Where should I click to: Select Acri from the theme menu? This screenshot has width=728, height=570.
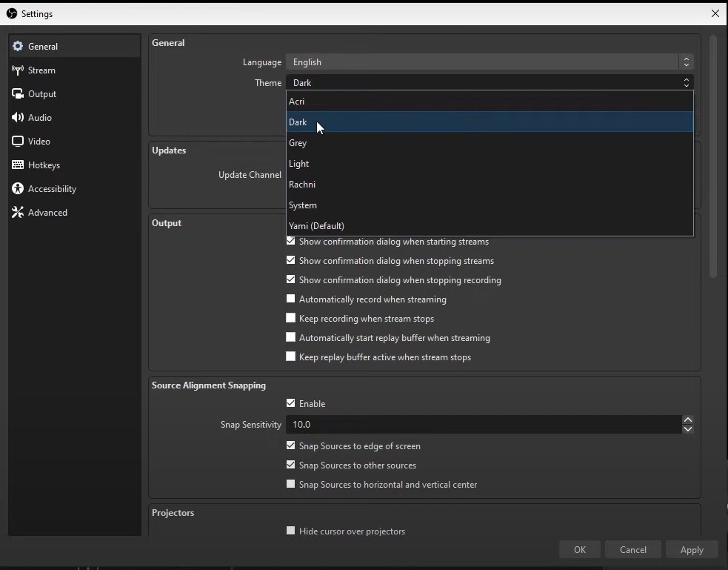click(x=298, y=101)
